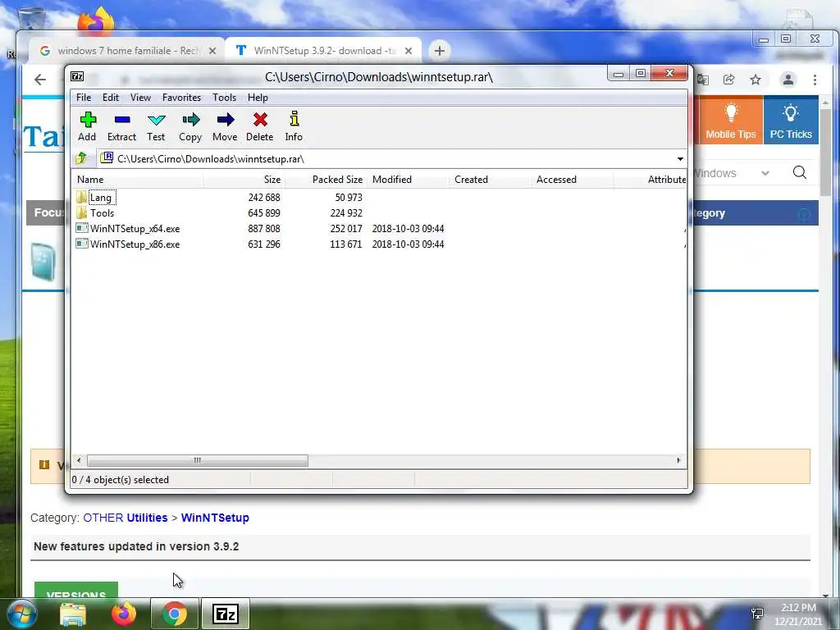Open Chrome three-dot menu
Viewport: 840px width, 630px height.
pos(815,80)
